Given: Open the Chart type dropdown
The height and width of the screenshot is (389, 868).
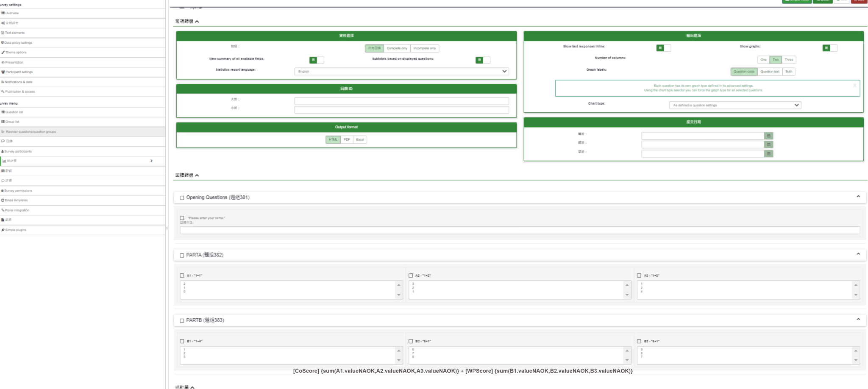Looking at the screenshot, I should (735, 105).
